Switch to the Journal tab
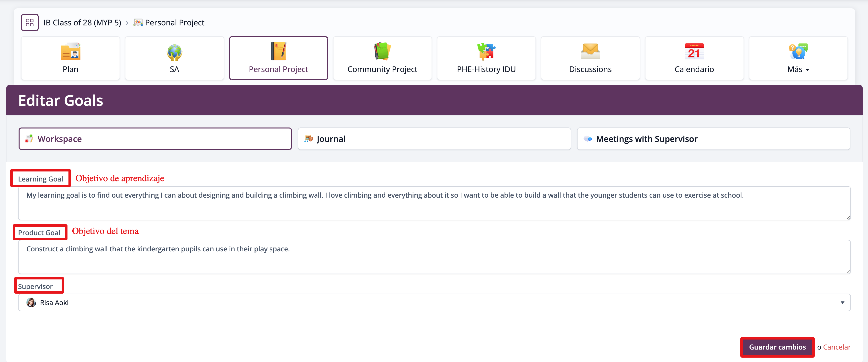 coord(434,139)
